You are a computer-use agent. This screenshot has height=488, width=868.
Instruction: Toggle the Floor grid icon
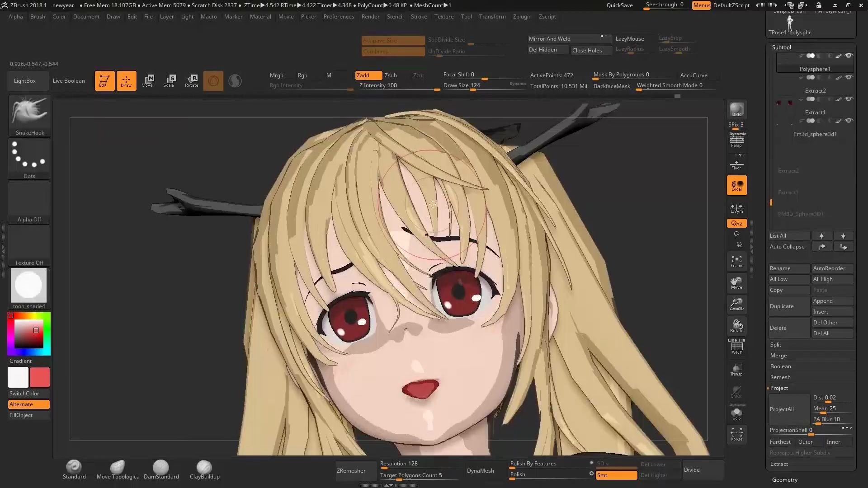[736, 164]
